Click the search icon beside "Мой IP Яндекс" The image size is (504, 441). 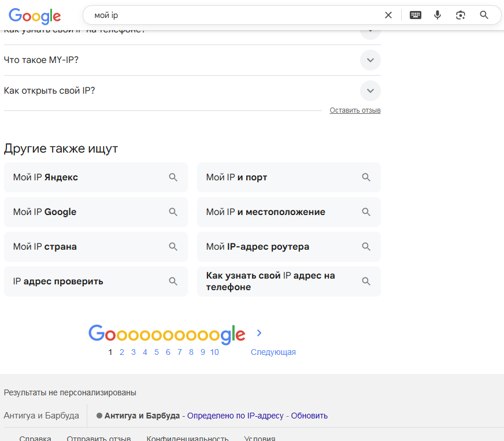click(x=173, y=177)
